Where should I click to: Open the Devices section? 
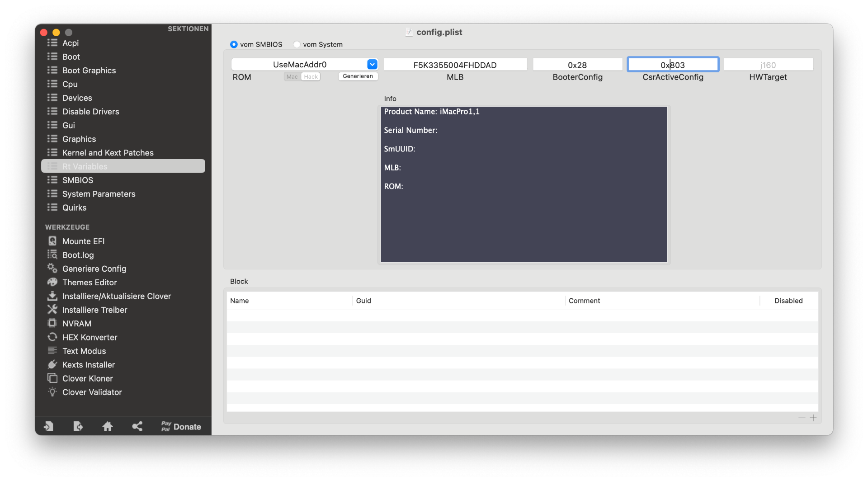click(x=77, y=98)
